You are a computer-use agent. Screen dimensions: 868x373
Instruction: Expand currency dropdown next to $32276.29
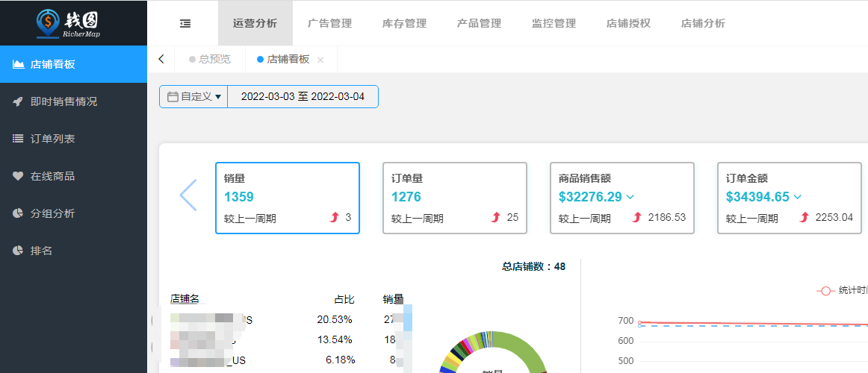point(630,197)
